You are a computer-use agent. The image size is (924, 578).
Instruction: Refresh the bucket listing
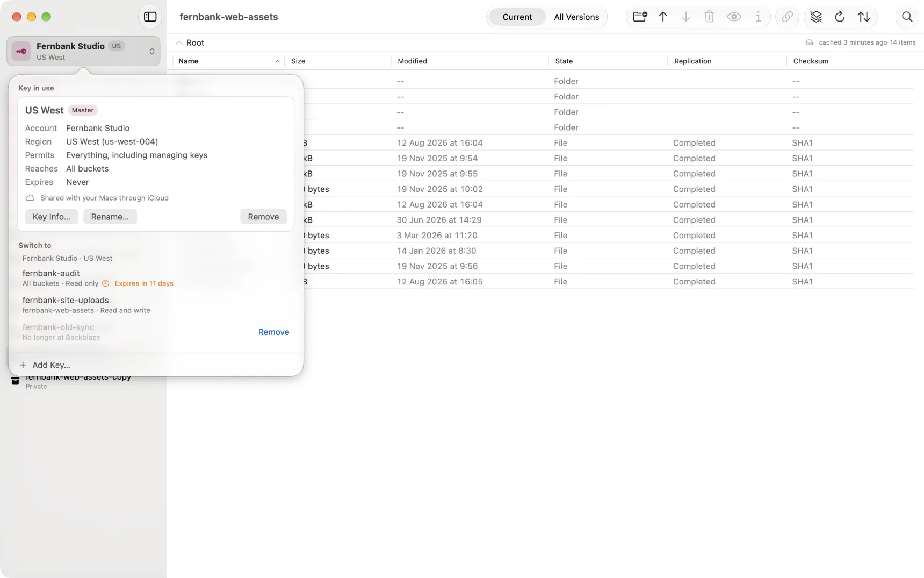coord(840,17)
